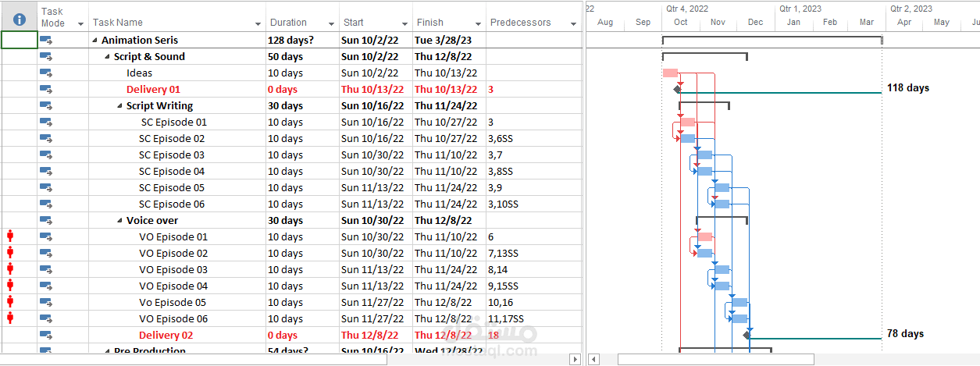Click overallocated resource indicator for VO Episode 06
980x366 pixels.
click(x=10, y=318)
